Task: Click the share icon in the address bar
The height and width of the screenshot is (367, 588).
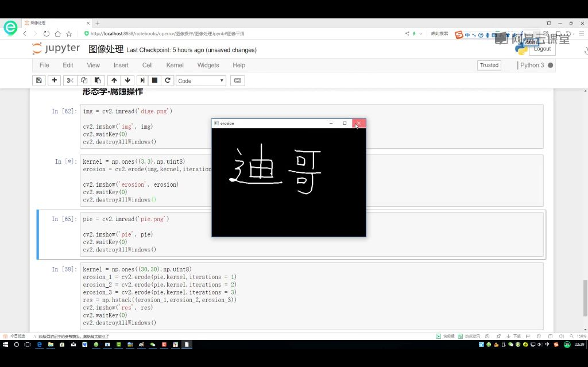Action: [407, 33]
